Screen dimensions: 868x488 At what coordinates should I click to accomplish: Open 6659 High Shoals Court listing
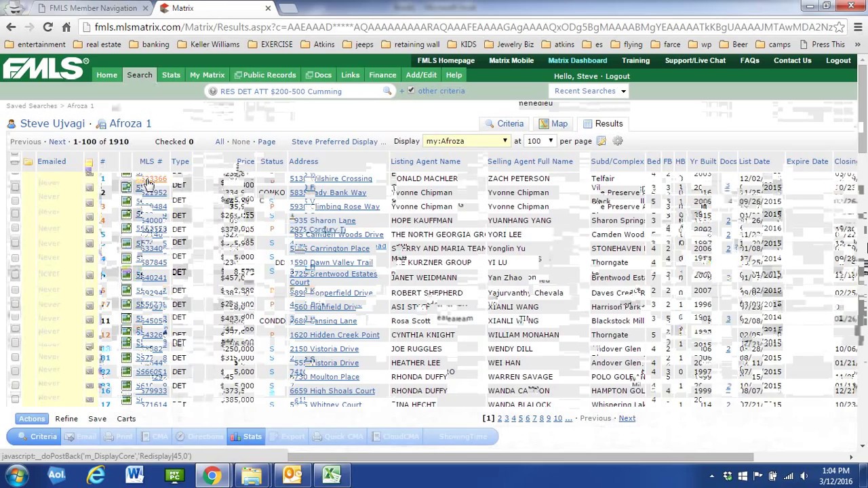(x=332, y=390)
